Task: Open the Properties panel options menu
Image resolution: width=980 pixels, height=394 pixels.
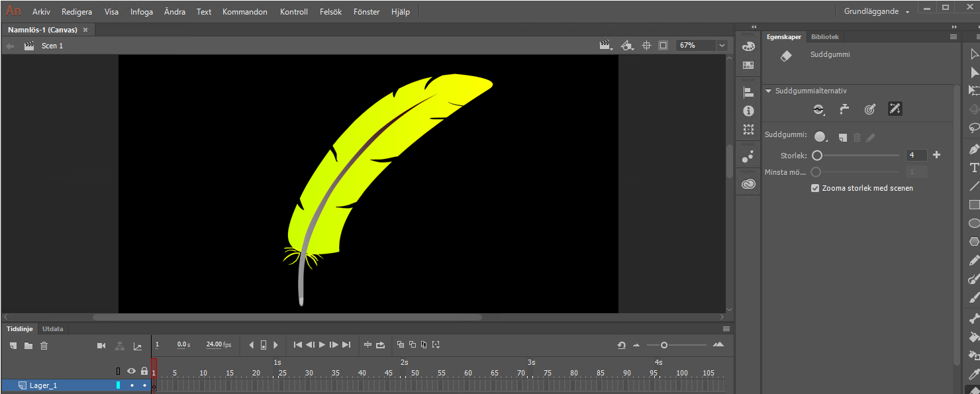Action: [x=954, y=37]
